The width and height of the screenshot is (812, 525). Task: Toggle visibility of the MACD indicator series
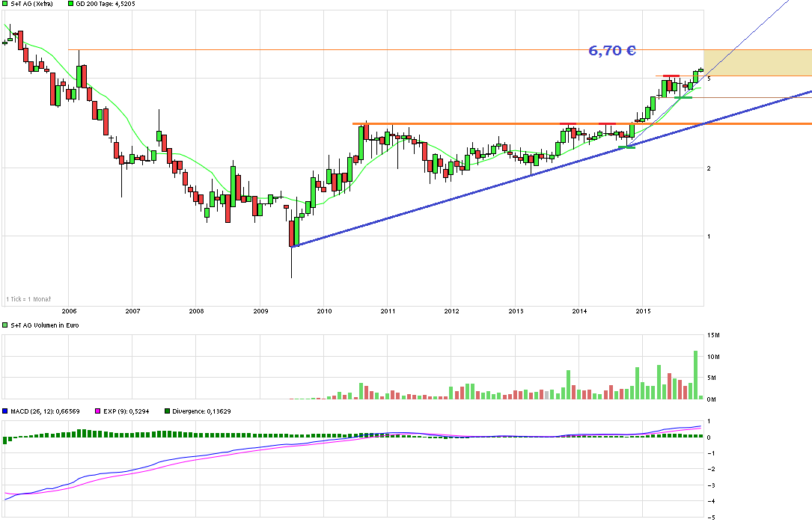point(6,409)
